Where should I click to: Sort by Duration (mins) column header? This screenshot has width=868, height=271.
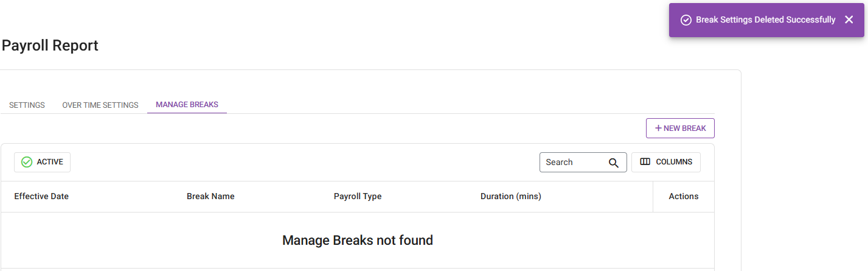[x=510, y=196]
